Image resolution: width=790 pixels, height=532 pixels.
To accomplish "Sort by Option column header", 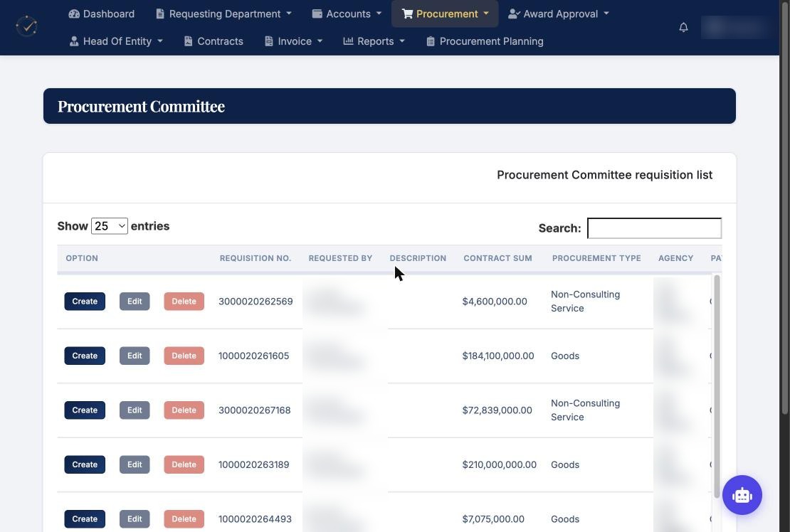I will [82, 258].
